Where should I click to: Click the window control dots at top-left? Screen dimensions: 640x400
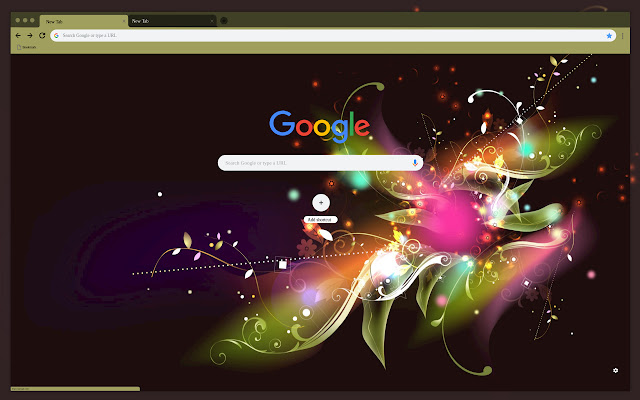click(25, 20)
